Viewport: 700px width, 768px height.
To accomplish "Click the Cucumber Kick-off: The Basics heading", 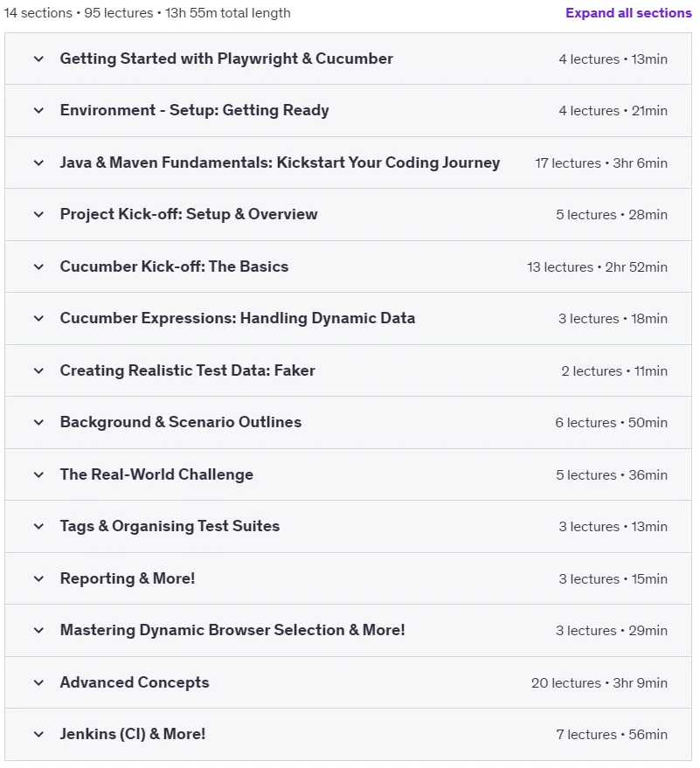I will click(x=174, y=266).
